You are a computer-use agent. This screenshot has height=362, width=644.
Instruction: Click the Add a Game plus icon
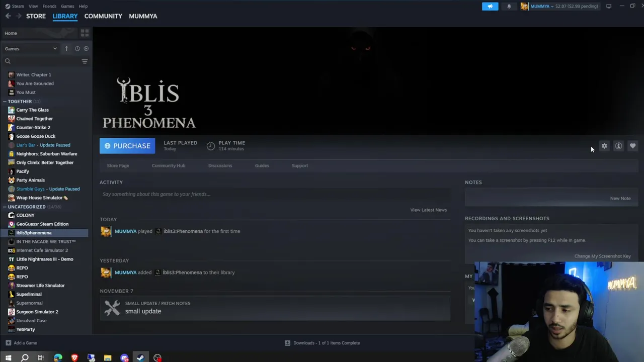[x=8, y=343]
